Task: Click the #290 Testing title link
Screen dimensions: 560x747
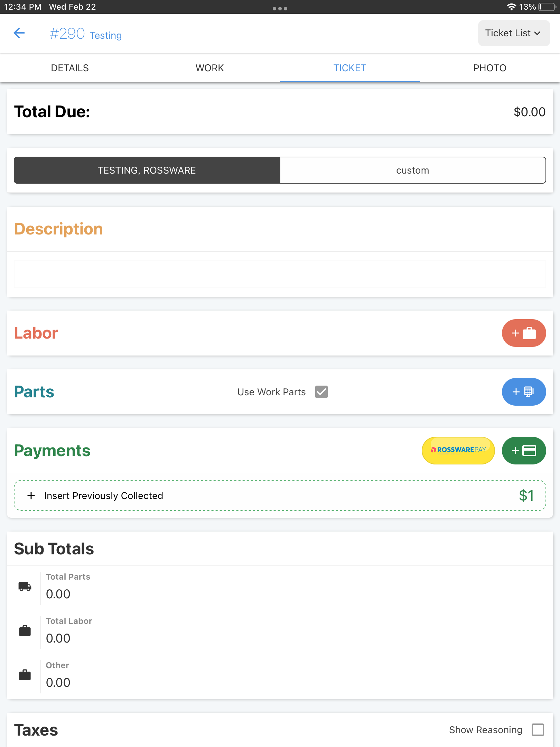Action: [85, 34]
